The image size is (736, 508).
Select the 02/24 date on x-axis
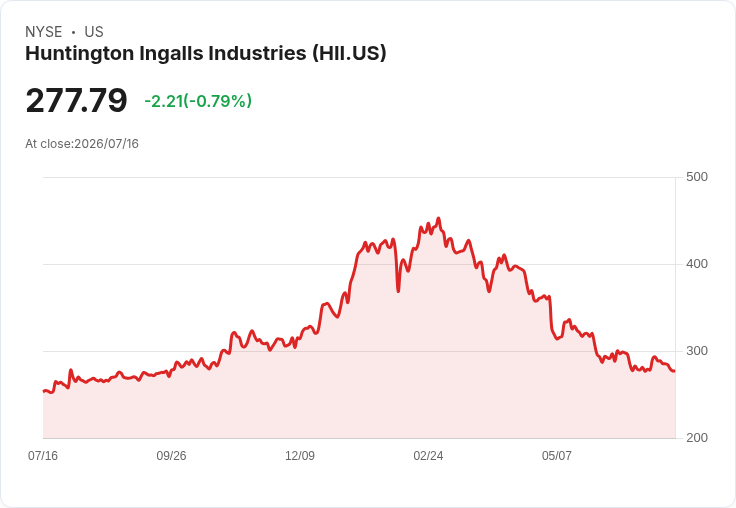click(428, 455)
